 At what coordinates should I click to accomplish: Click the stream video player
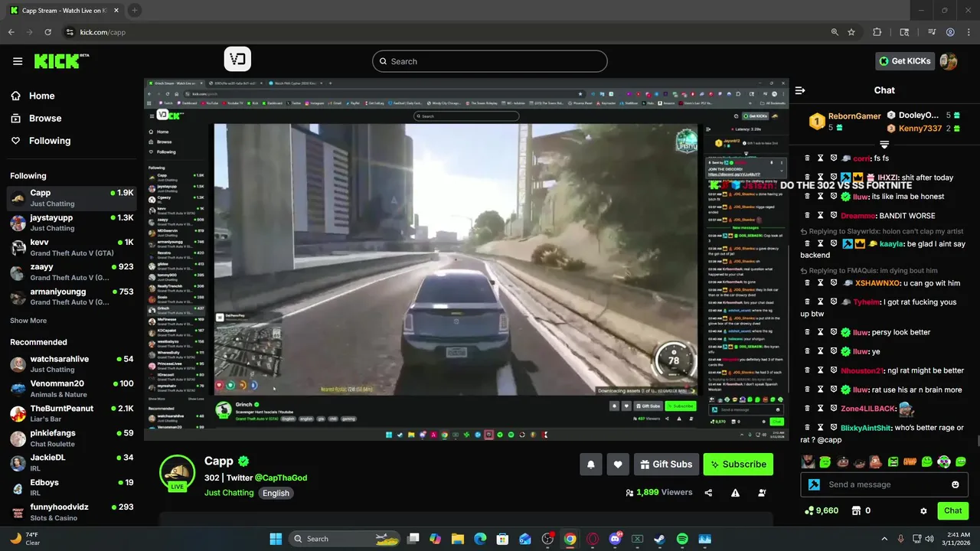pyautogui.click(x=466, y=259)
